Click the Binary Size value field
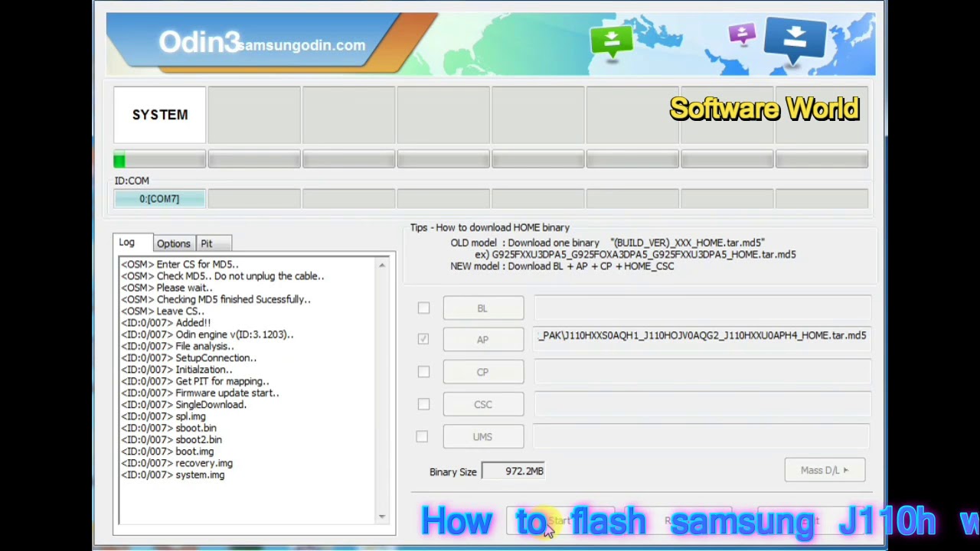980x551 pixels. point(513,471)
